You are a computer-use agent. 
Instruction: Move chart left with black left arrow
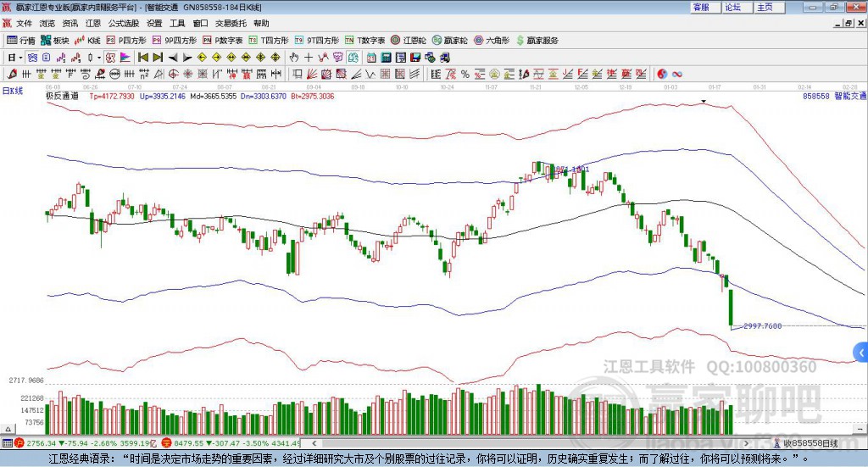click(x=173, y=57)
